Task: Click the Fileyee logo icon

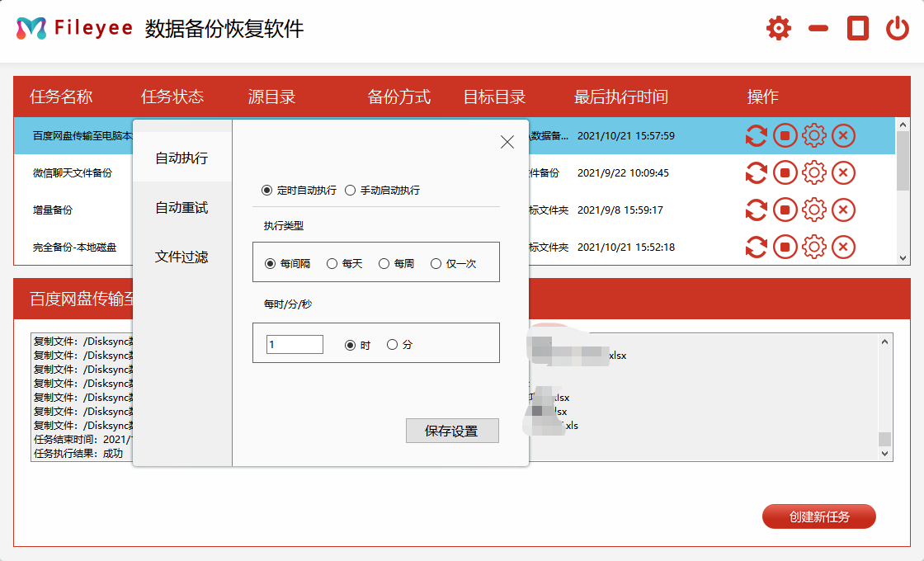Action: (30, 27)
